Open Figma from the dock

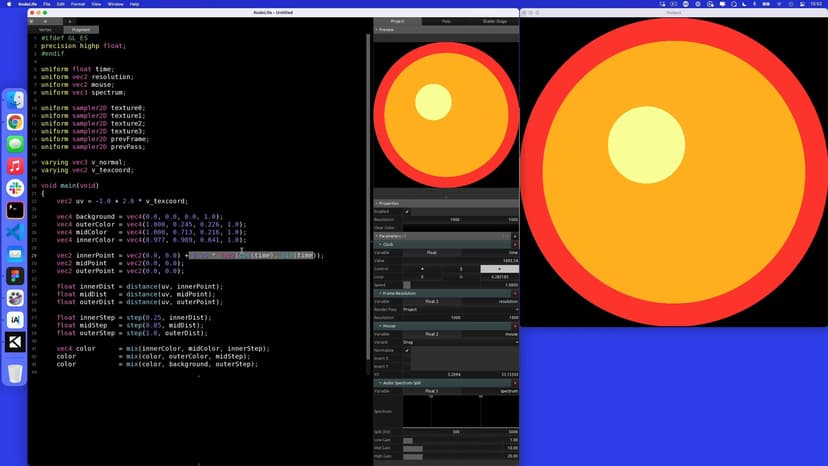pyautogui.click(x=15, y=276)
